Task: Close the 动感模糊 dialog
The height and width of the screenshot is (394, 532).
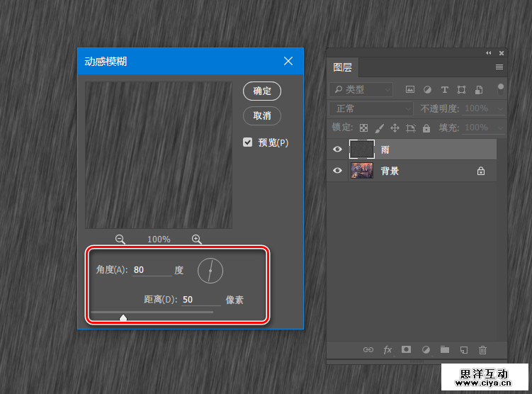Action: pyautogui.click(x=288, y=61)
